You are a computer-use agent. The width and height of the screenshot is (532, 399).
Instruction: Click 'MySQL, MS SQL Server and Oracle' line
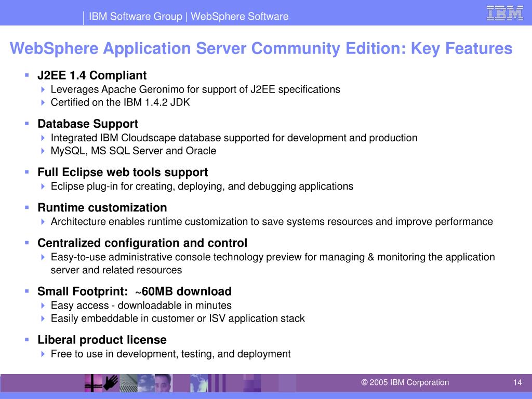[134, 151]
